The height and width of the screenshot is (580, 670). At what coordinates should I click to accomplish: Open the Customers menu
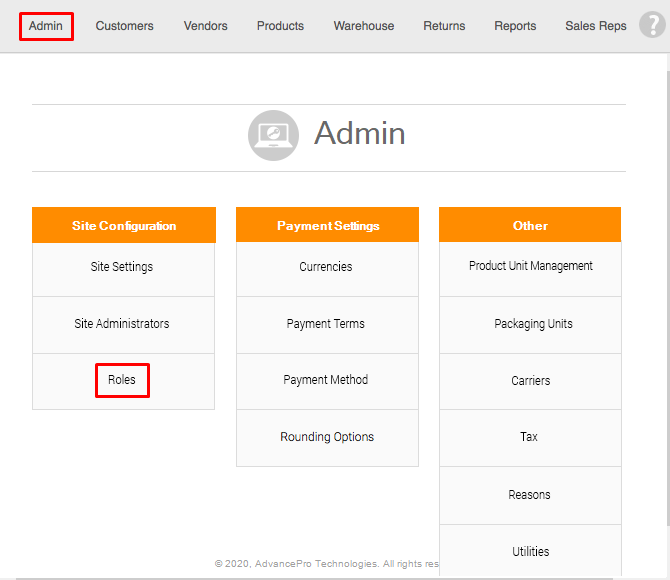tap(124, 26)
